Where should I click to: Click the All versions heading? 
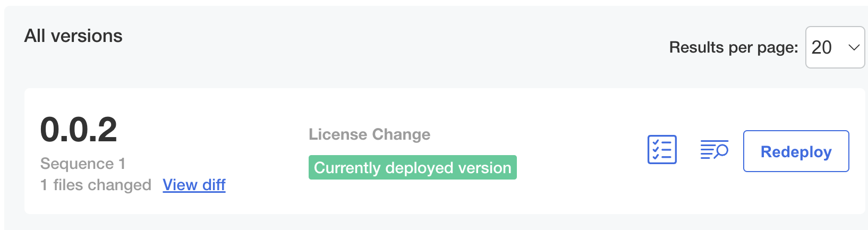[73, 36]
